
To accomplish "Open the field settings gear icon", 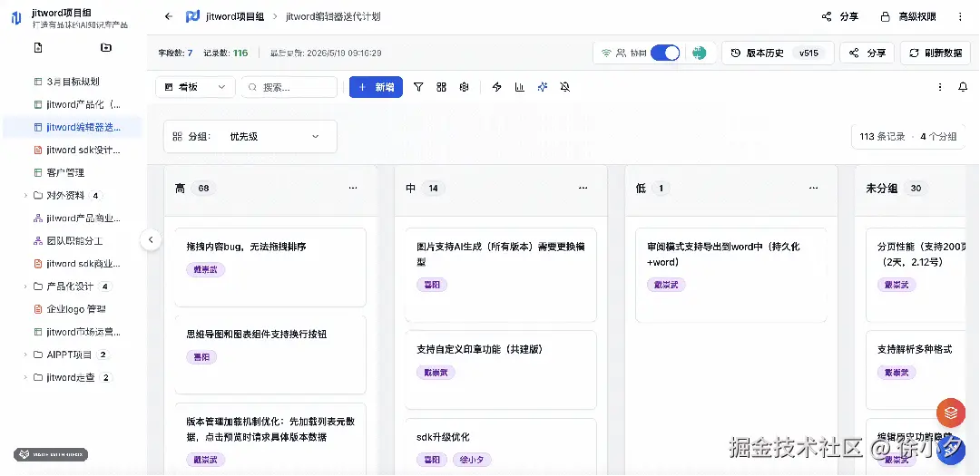I will [x=464, y=87].
